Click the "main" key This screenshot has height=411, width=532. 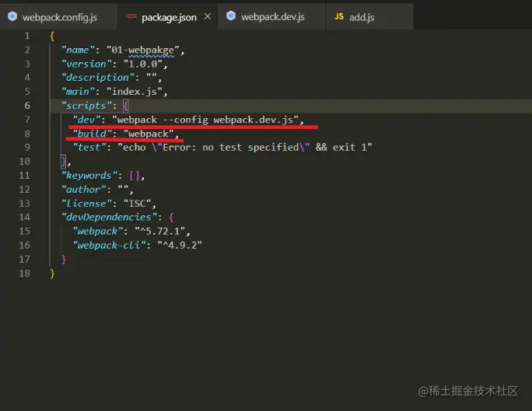tap(78, 92)
